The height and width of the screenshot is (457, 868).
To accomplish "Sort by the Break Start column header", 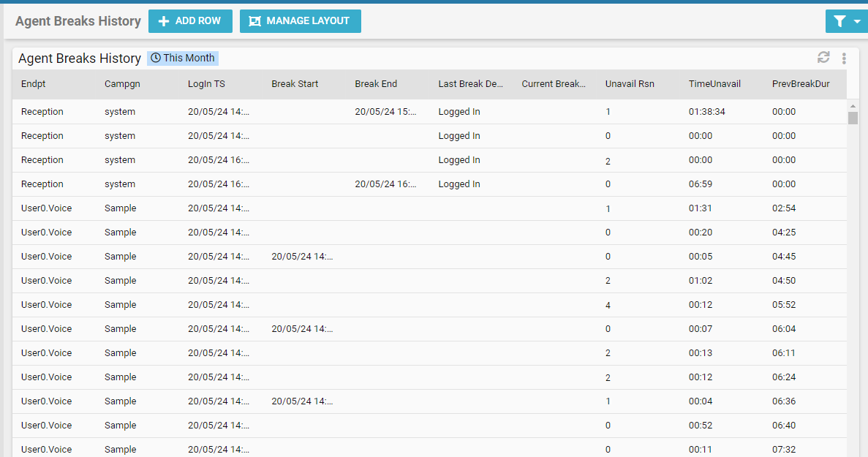I will pos(295,84).
